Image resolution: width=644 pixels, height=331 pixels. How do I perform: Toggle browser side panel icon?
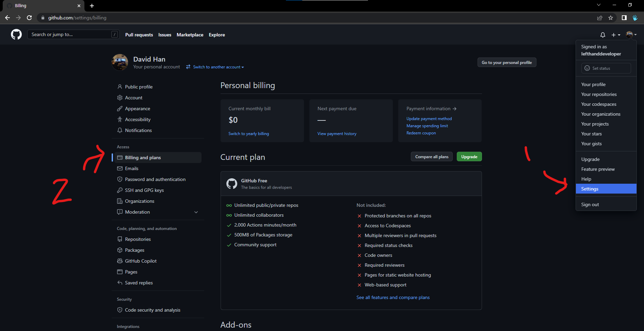[624, 18]
